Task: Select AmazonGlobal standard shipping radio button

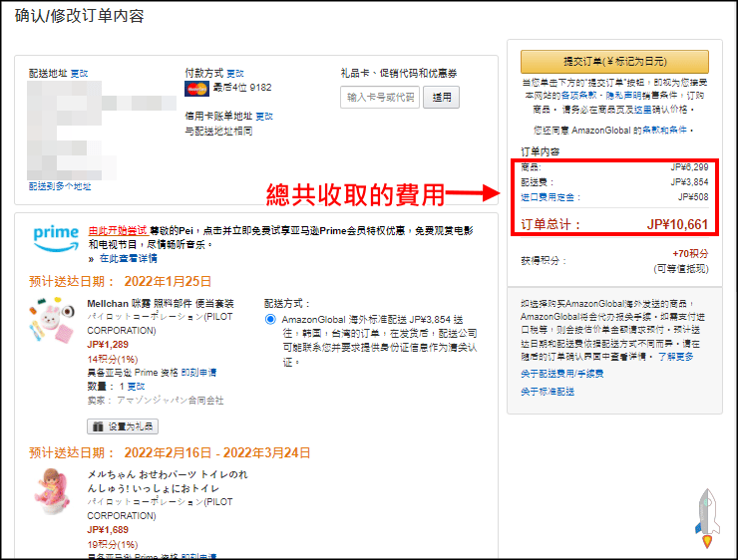Action: (271, 320)
